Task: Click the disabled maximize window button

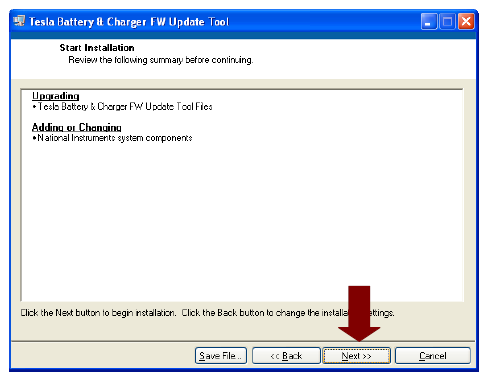Action: point(447,22)
